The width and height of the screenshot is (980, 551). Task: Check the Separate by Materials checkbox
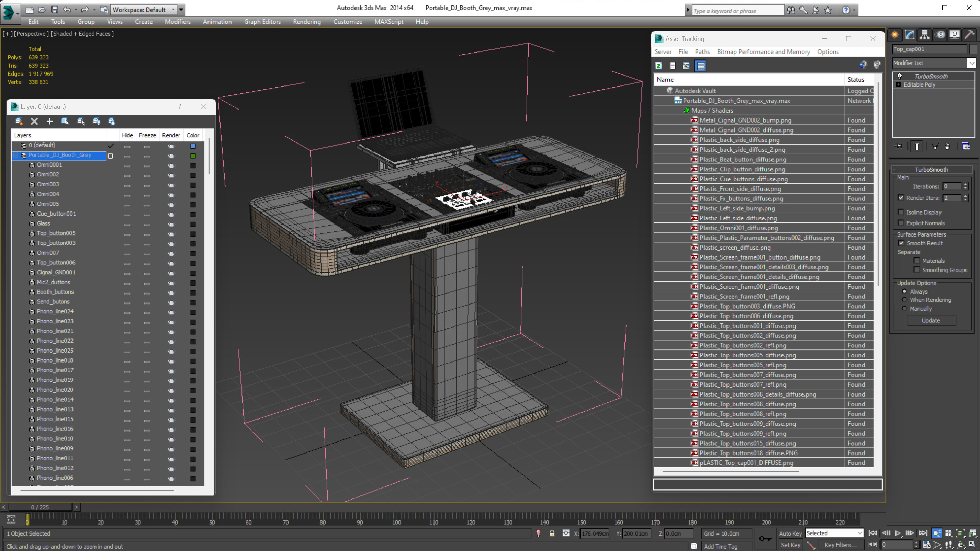click(x=916, y=261)
